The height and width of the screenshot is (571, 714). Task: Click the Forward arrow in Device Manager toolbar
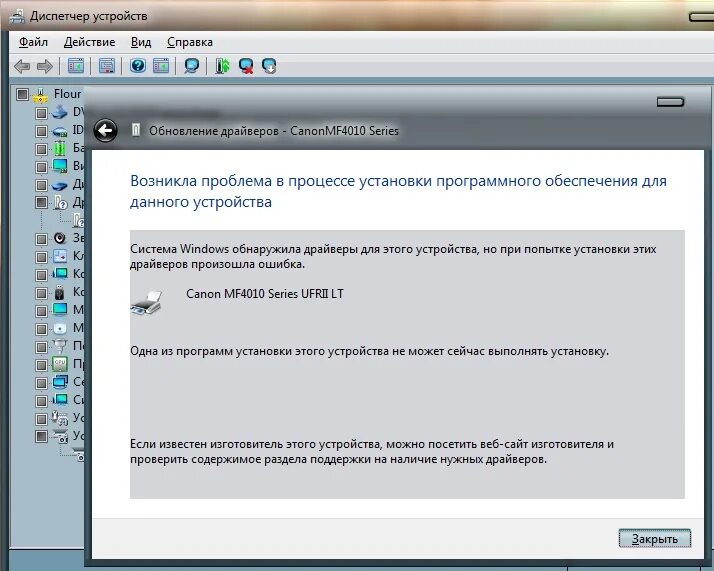point(45,66)
